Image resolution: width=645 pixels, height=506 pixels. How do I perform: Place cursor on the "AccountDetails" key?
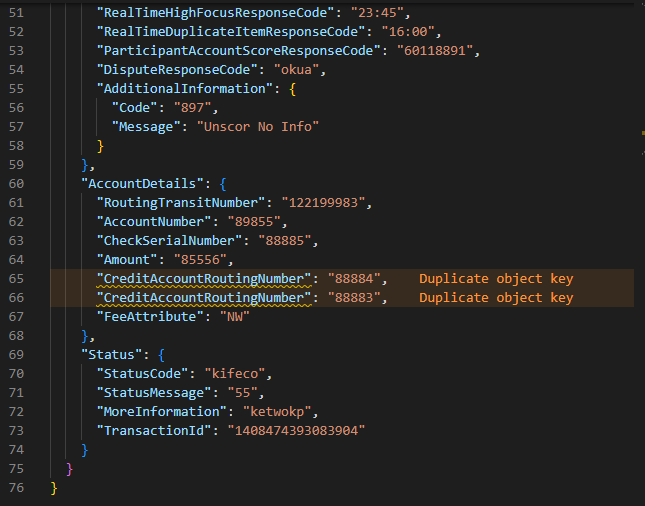pyautogui.click(x=143, y=184)
